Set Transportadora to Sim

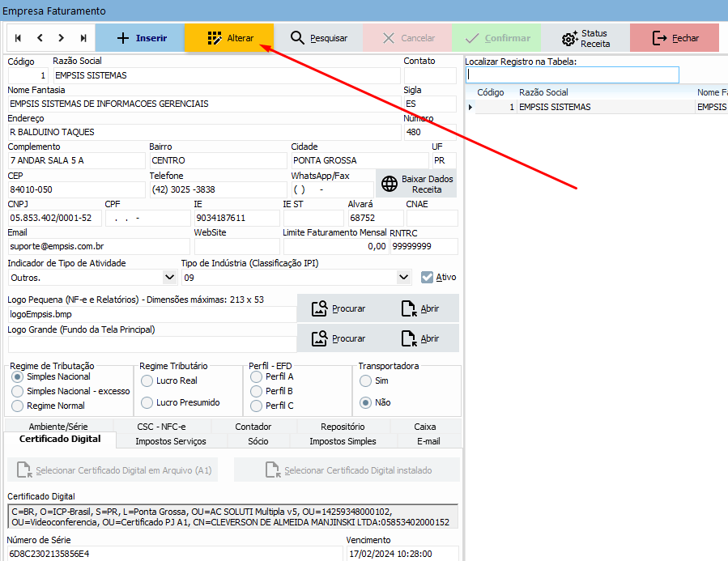click(365, 380)
